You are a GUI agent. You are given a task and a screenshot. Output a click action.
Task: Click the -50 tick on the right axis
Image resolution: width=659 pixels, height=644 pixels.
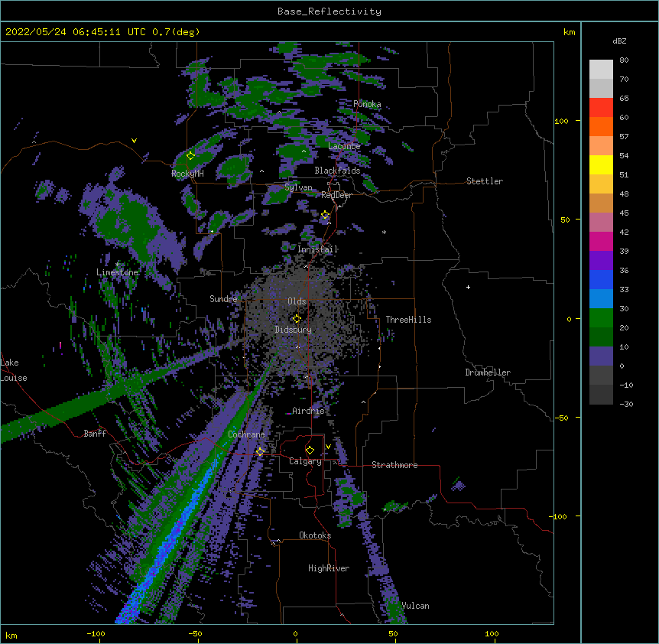click(561, 418)
